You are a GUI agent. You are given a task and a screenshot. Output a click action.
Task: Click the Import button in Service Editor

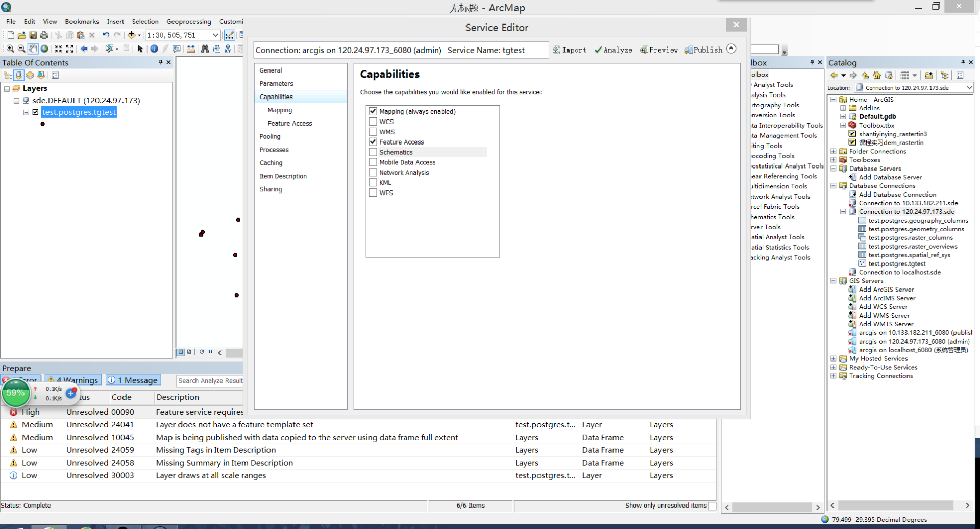point(570,50)
